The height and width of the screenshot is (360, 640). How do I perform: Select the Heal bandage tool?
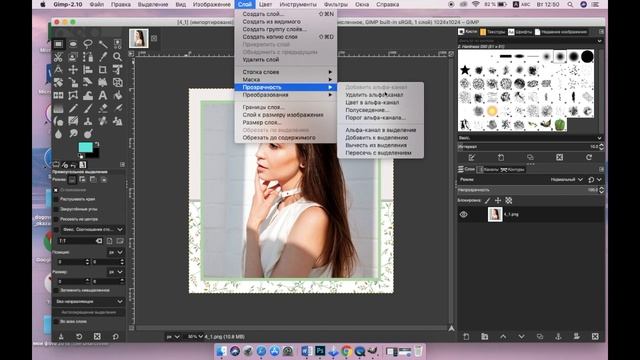click(x=102, y=121)
